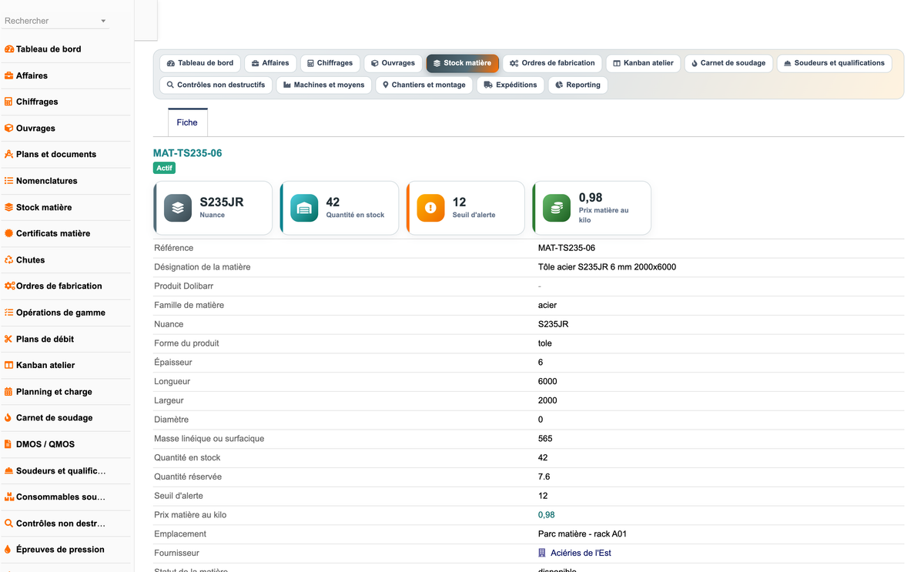
Task: Click the Quantité en stock warehouse card icon
Action: click(x=304, y=208)
